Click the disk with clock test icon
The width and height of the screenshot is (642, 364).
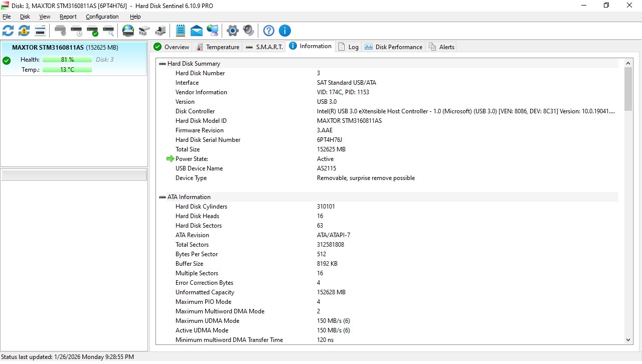76,31
